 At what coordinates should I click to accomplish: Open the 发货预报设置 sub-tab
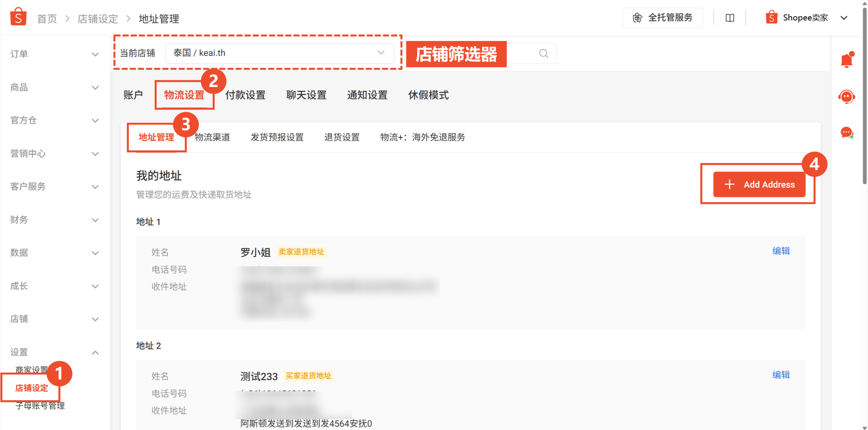point(277,137)
